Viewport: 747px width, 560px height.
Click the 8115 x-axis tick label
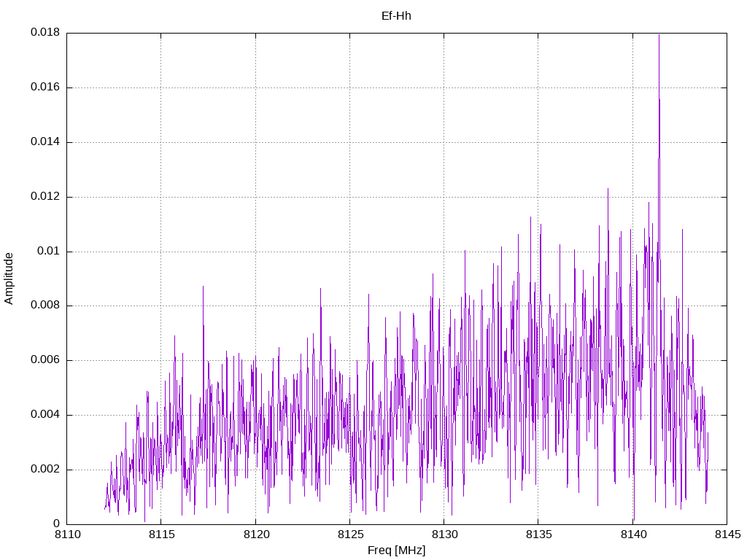tap(161, 534)
